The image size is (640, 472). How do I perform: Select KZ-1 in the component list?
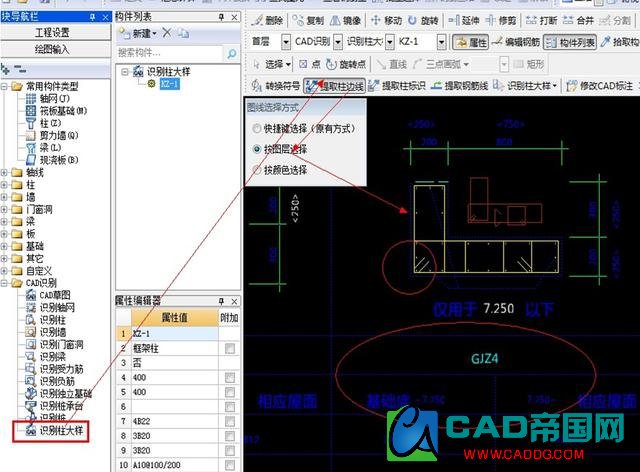coord(170,84)
